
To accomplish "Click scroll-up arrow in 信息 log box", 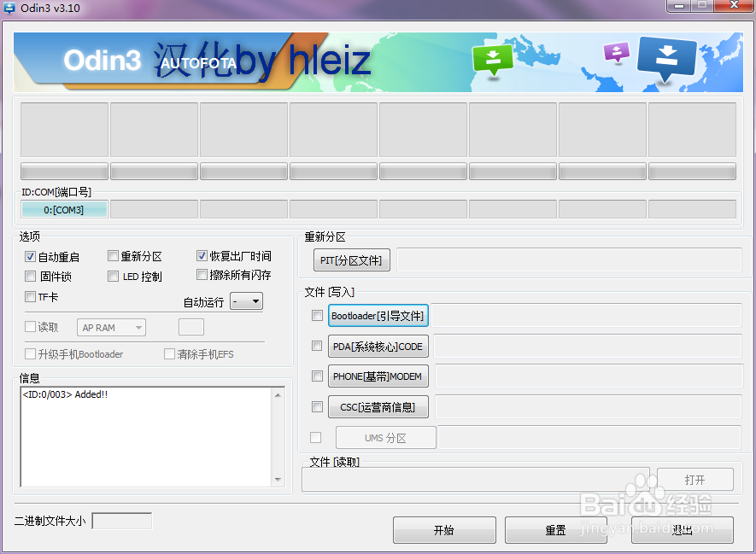I will pyautogui.click(x=278, y=395).
